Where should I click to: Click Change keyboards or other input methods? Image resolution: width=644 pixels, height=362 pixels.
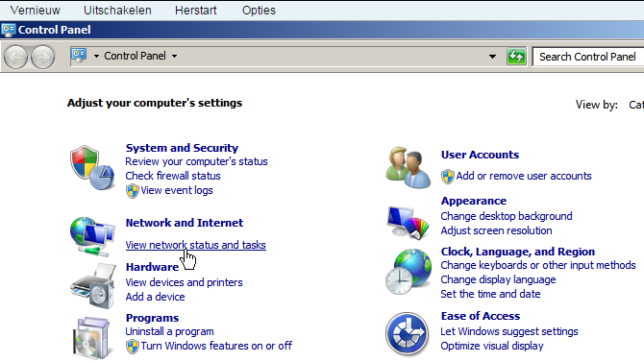tap(538, 266)
